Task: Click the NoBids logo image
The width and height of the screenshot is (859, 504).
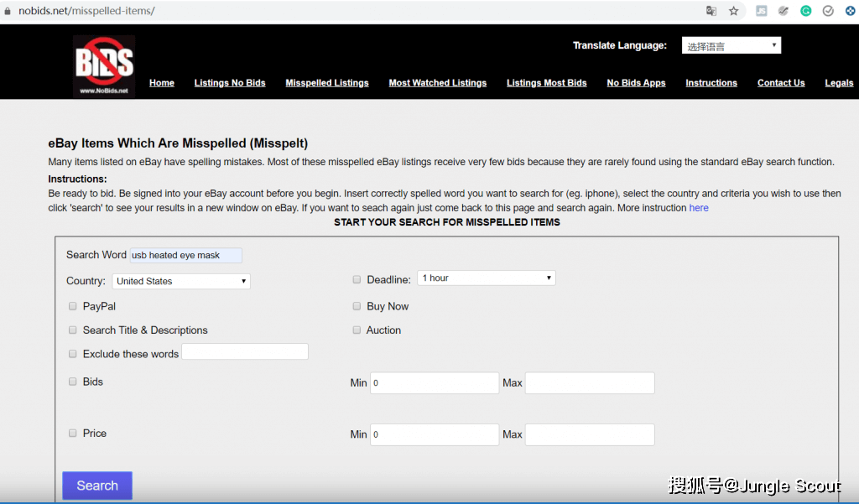Action: [104, 66]
